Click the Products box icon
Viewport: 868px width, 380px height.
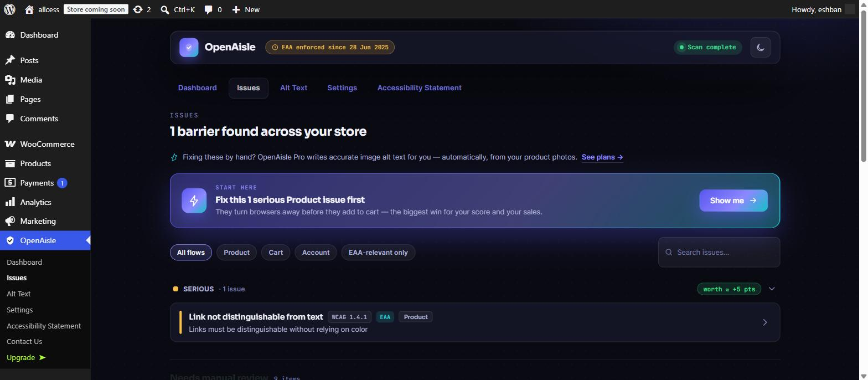(x=10, y=163)
